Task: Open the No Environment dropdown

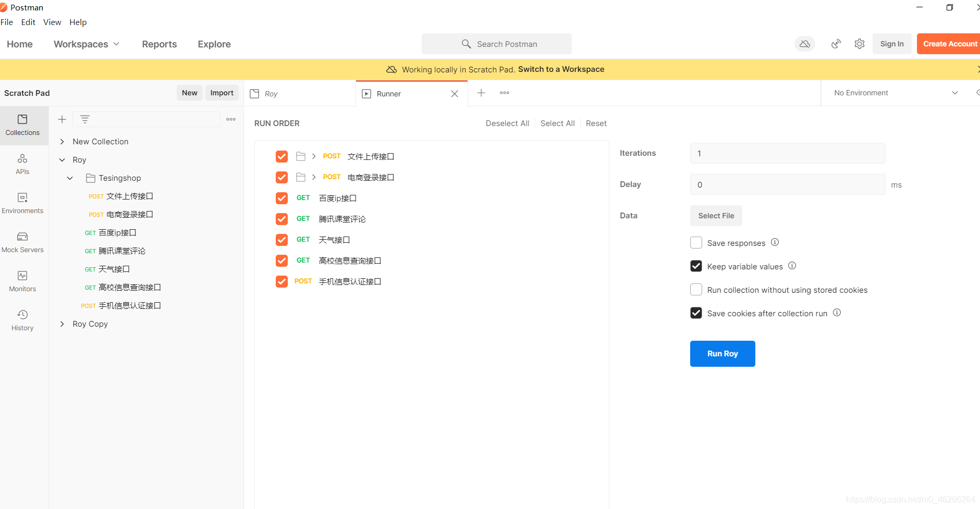Action: click(x=896, y=93)
